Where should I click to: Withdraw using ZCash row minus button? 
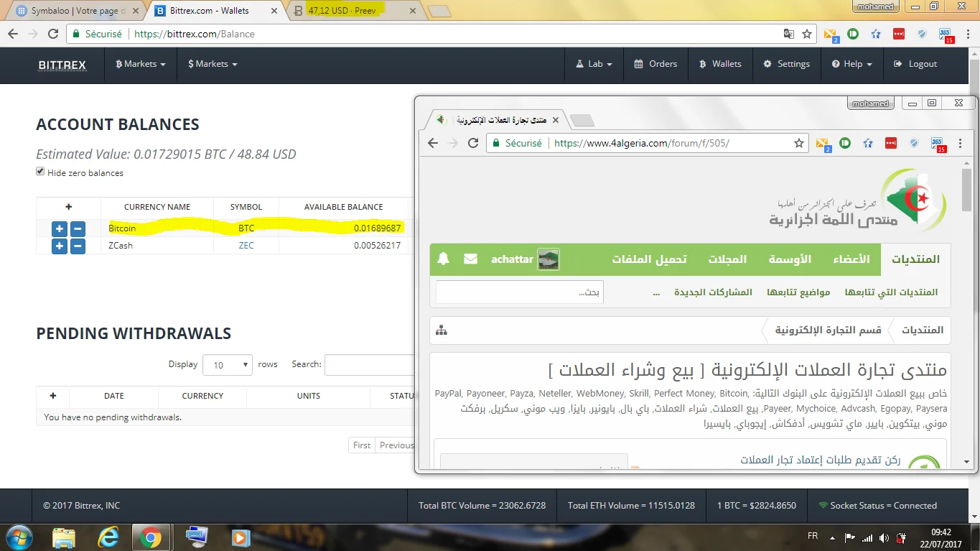78,246
